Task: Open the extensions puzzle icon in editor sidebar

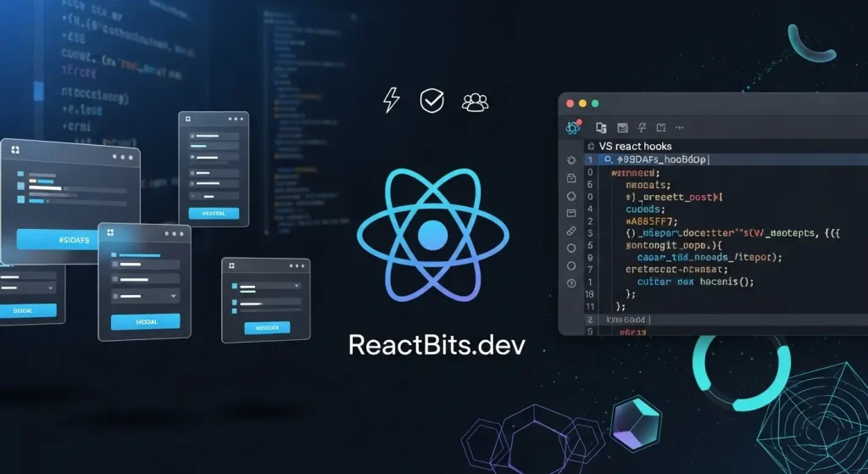Action: [x=571, y=196]
